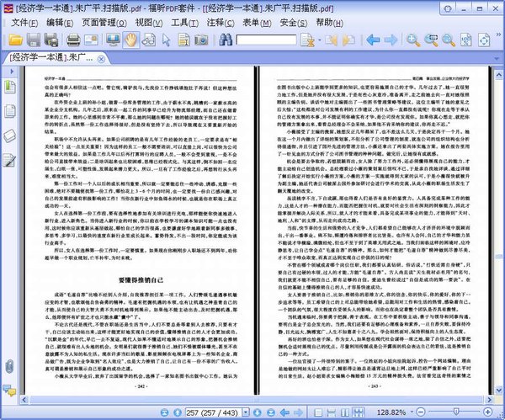
Task: Open the page number dropdown
Action: point(246,412)
